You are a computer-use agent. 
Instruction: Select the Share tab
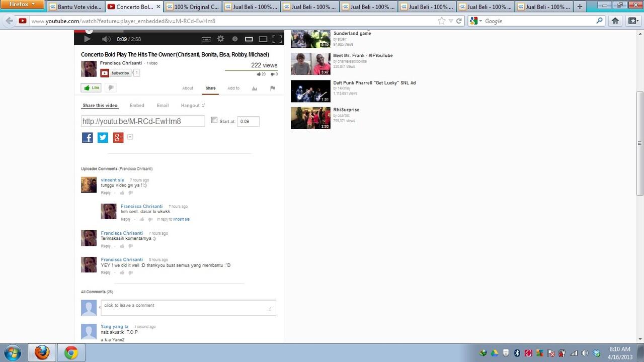pyautogui.click(x=211, y=88)
